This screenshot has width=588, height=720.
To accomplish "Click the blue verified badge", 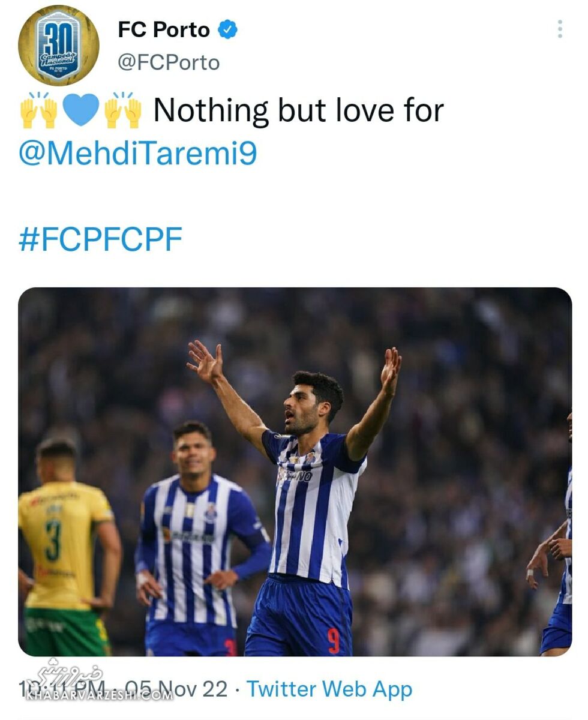I will 227,29.
